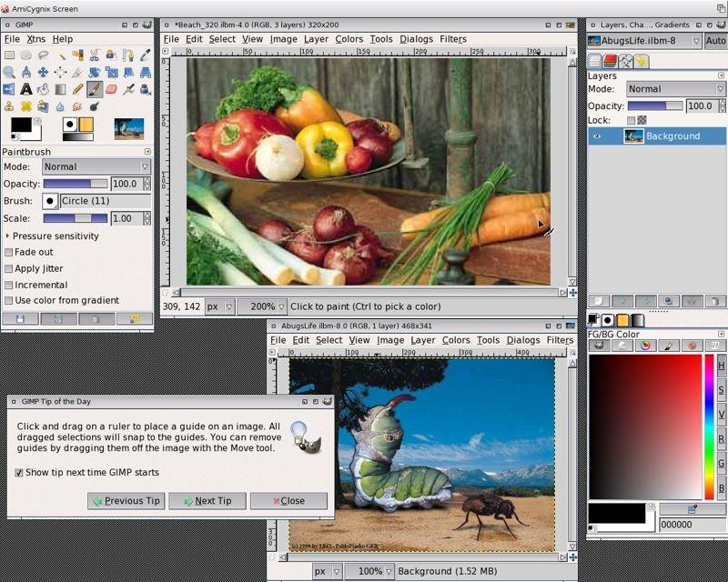This screenshot has height=582, width=728.
Task: Close the Tip of the Day dialog
Action: click(x=288, y=501)
